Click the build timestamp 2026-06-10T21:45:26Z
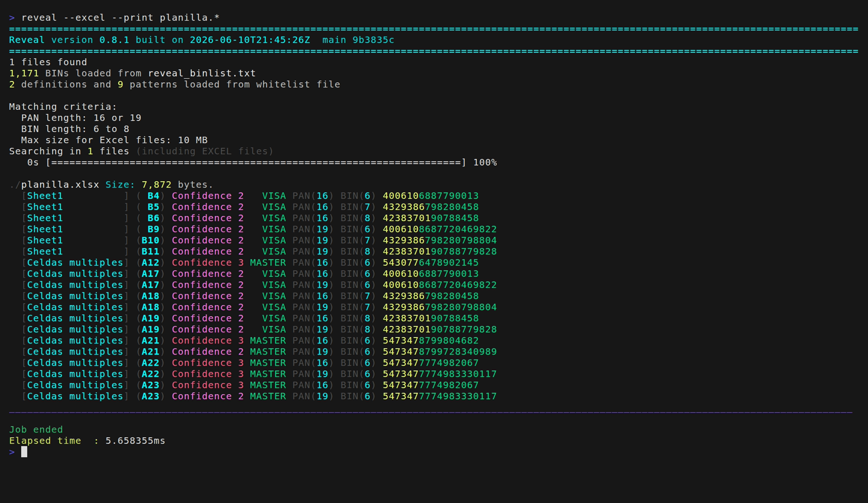Screen dimensions: 868x503 coord(250,40)
